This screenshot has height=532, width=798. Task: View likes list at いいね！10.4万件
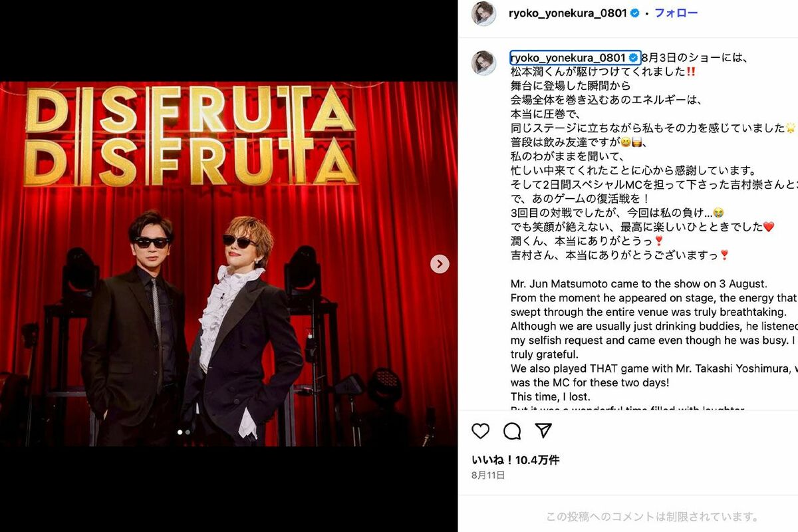pos(515,460)
